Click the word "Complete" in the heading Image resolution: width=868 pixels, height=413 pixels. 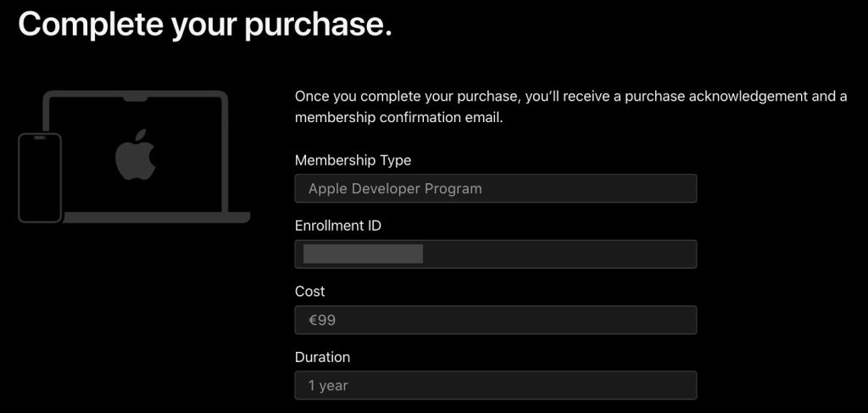click(85, 24)
